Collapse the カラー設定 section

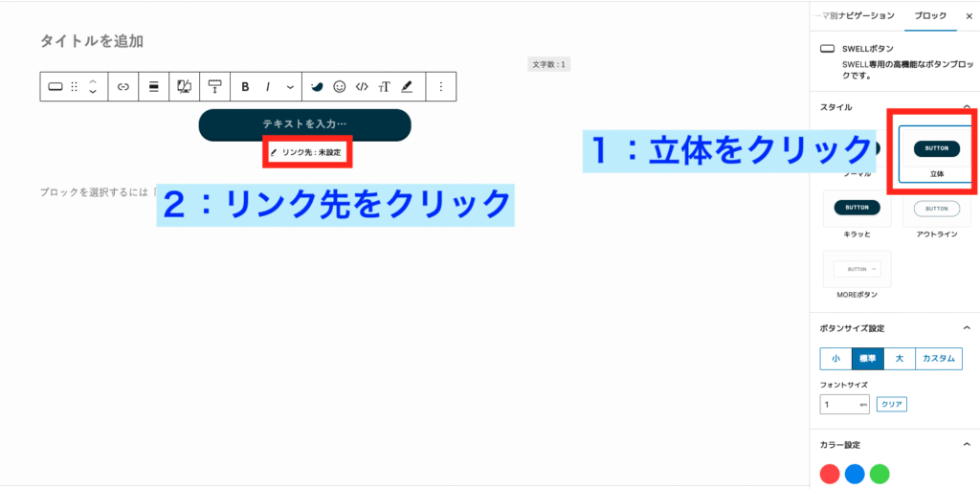click(x=966, y=445)
